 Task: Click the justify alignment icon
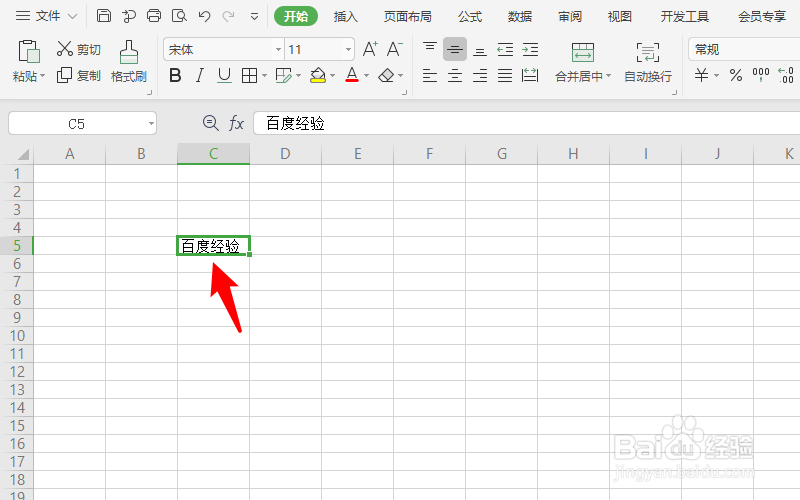click(505, 76)
